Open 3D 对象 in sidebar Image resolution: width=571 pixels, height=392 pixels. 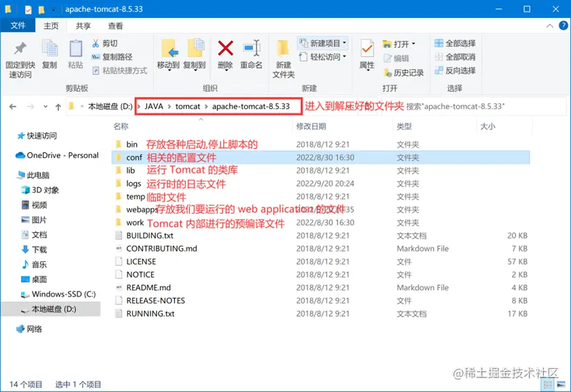[x=40, y=190]
